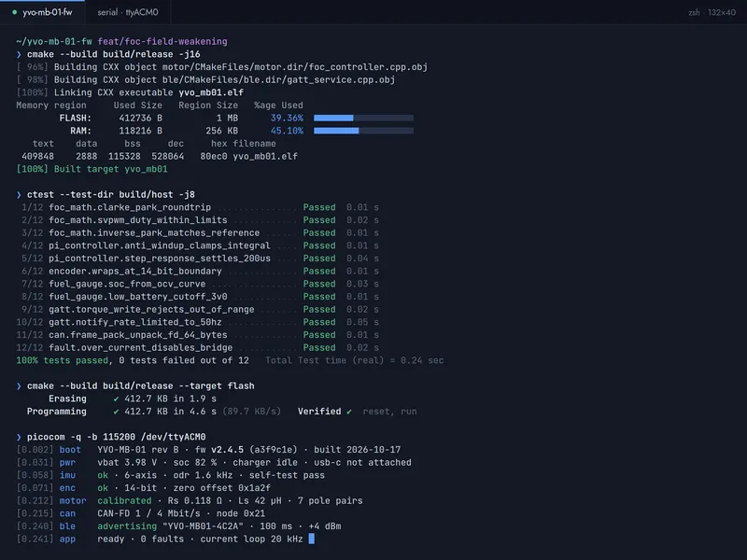Viewport: 747px width, 560px height.
Task: Click the imu log tag
Action: (x=67, y=475)
